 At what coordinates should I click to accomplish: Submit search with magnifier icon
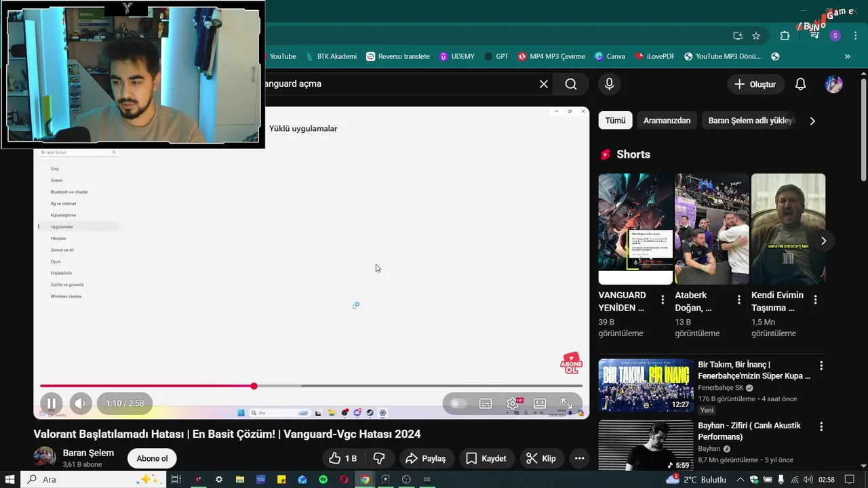[x=571, y=84]
